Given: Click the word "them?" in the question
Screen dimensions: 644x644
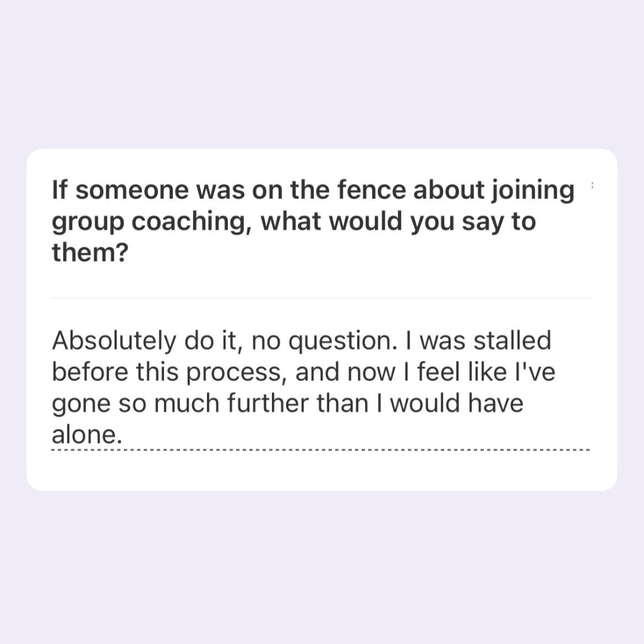Looking at the screenshot, I should 91,252.
